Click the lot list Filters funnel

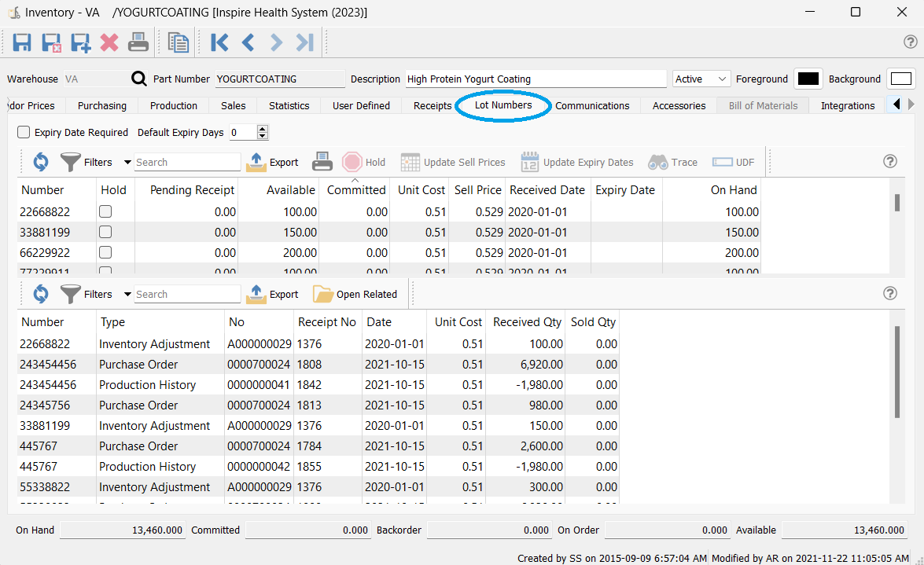71,161
